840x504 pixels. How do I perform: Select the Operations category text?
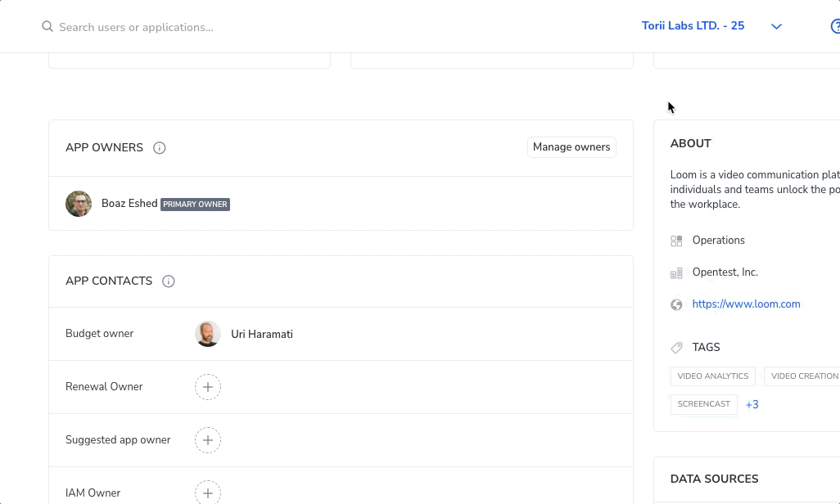click(x=718, y=241)
